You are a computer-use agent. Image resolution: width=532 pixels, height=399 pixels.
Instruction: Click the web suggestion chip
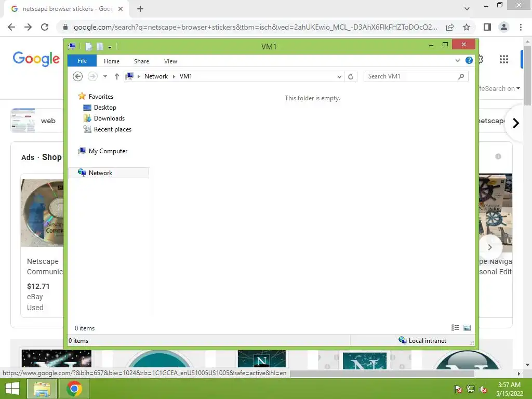tap(37, 121)
